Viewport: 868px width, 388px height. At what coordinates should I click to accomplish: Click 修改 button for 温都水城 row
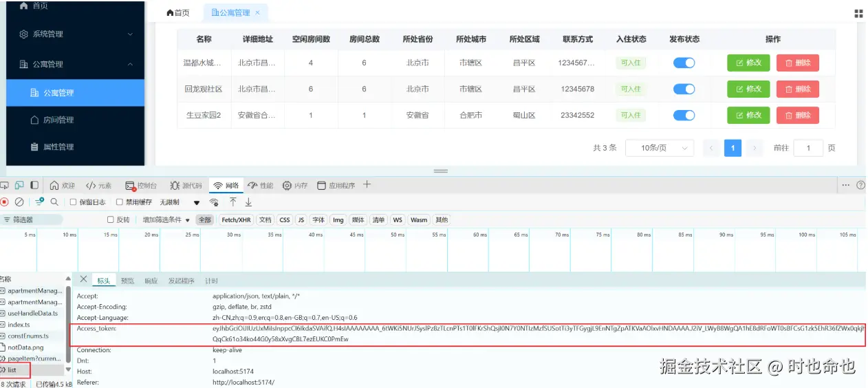click(x=748, y=63)
